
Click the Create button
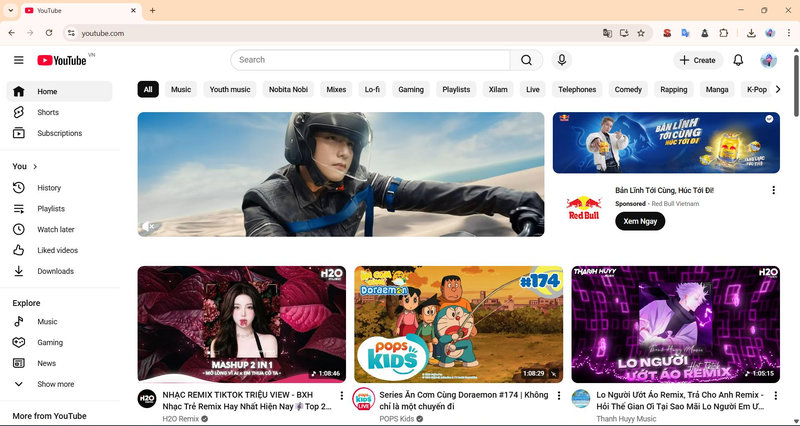[x=698, y=60]
